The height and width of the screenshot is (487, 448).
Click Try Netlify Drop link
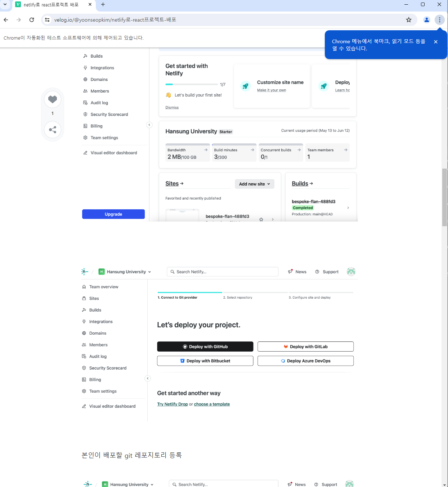[173, 405]
